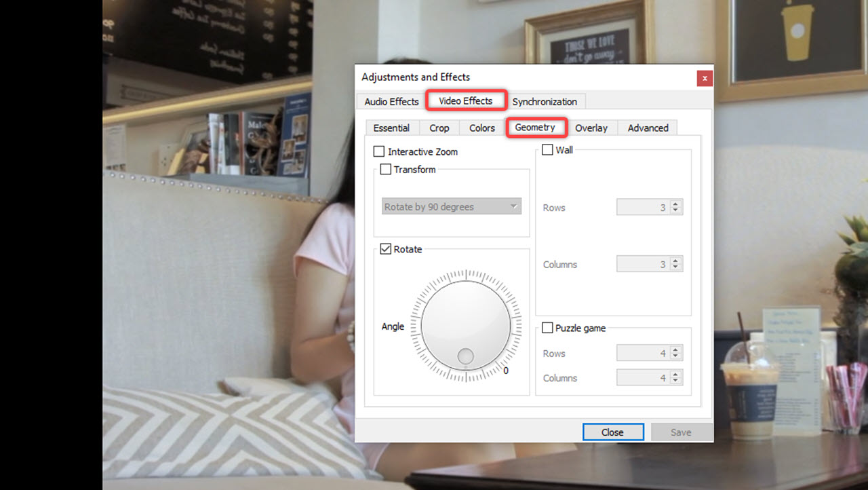Screen dimensions: 868x490
Task: Turn on the Puzzle game effect
Action: coord(547,328)
